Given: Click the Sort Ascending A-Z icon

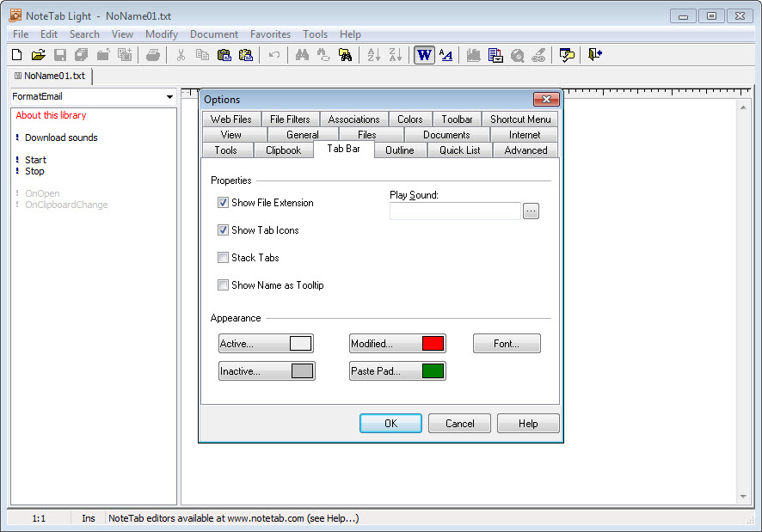Looking at the screenshot, I should pos(374,55).
